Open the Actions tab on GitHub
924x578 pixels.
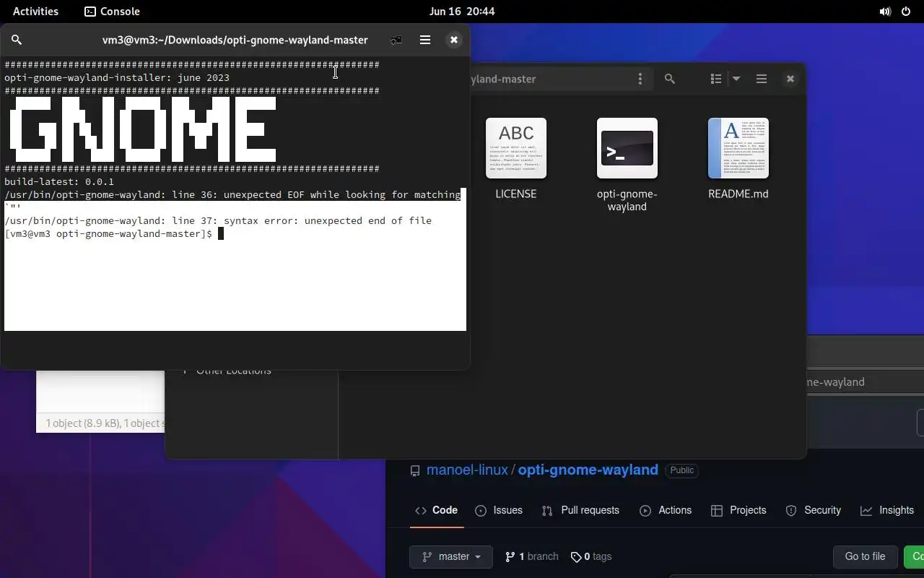(x=666, y=510)
